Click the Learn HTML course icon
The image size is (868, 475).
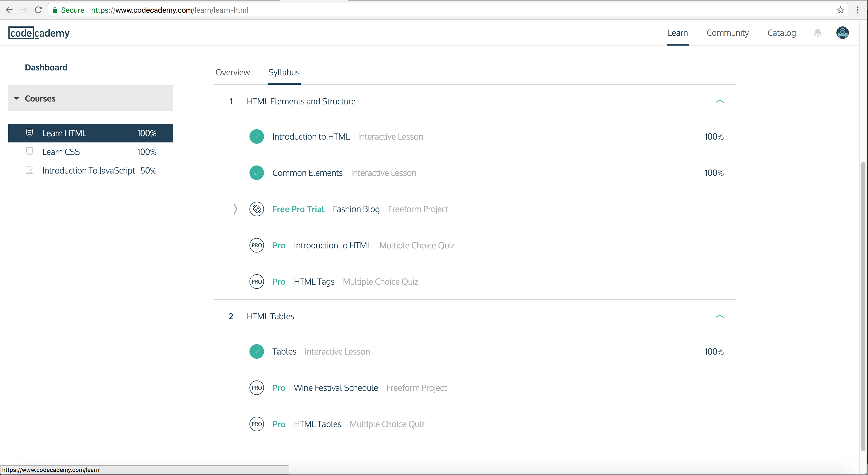click(29, 133)
